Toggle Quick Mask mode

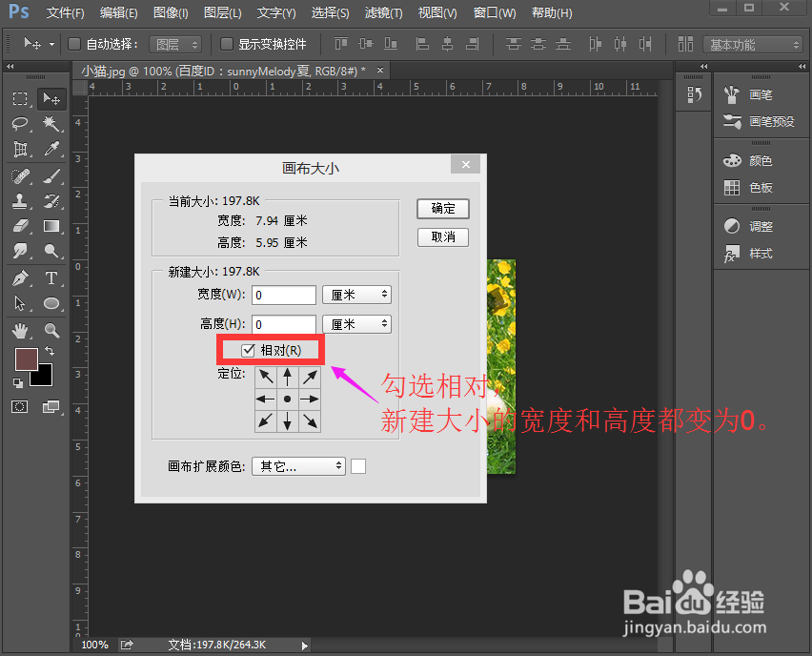coord(20,407)
